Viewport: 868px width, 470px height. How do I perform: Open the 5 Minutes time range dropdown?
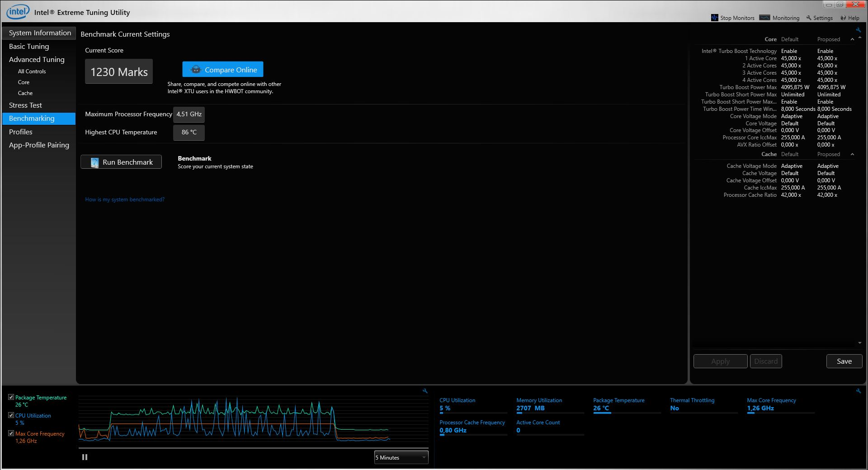click(401, 457)
